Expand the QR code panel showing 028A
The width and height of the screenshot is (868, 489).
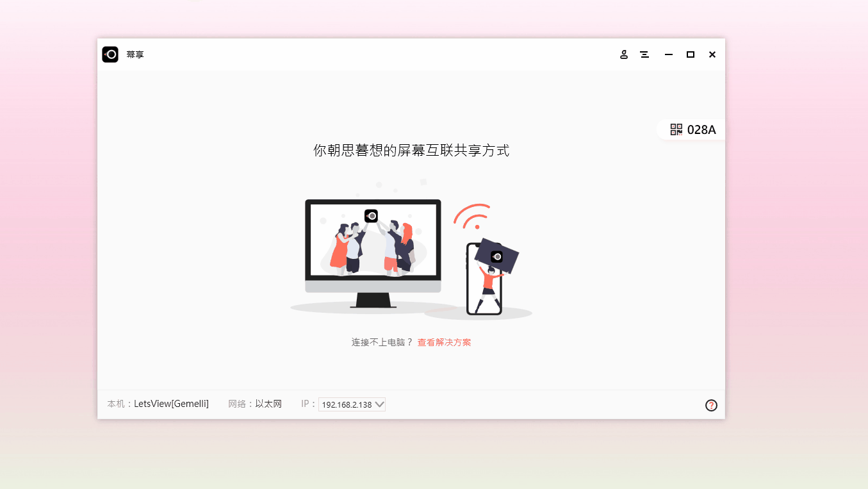coord(691,129)
